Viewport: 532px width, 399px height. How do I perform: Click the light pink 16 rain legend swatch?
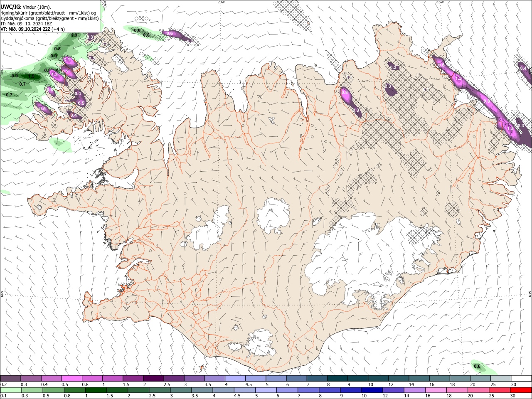(x=436, y=390)
